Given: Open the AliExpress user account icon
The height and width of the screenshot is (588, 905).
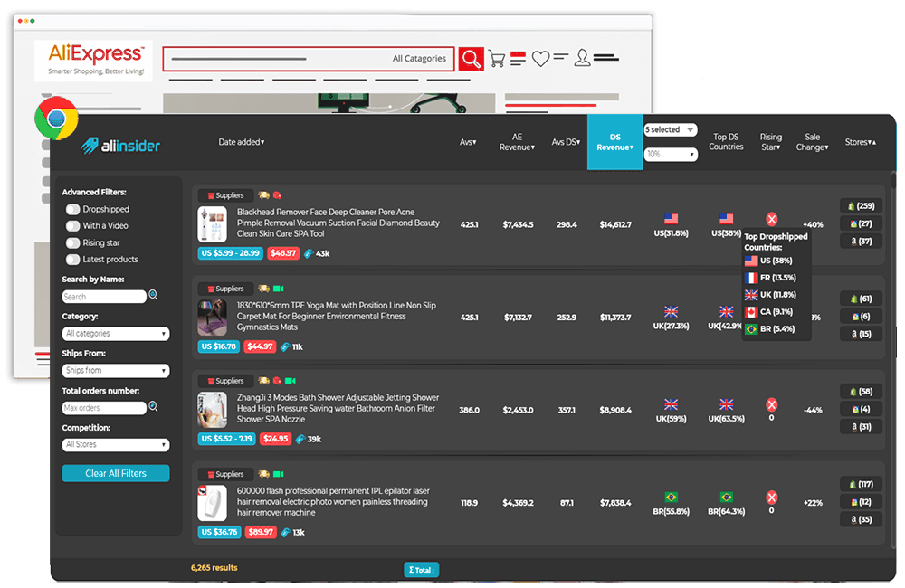Looking at the screenshot, I should [x=582, y=58].
